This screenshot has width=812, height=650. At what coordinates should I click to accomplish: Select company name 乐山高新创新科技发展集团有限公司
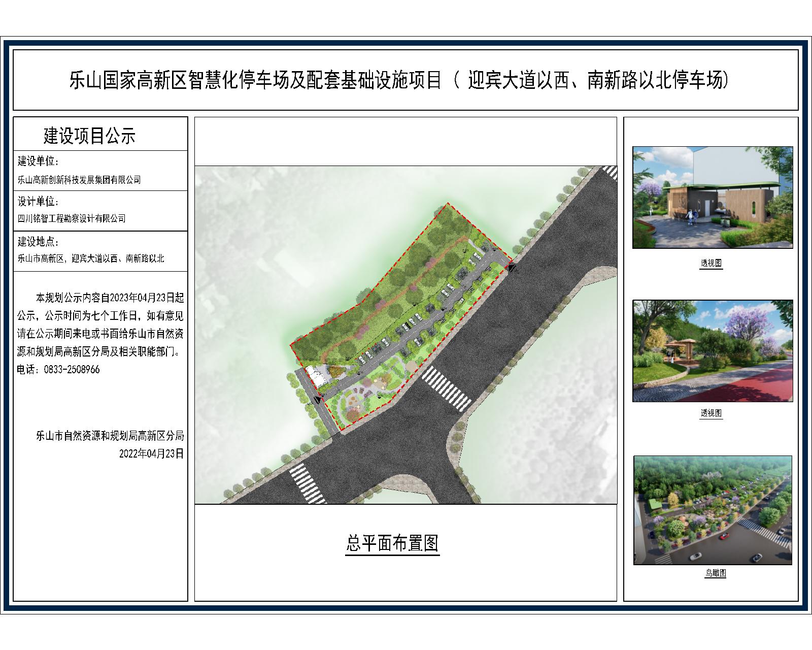pos(79,180)
